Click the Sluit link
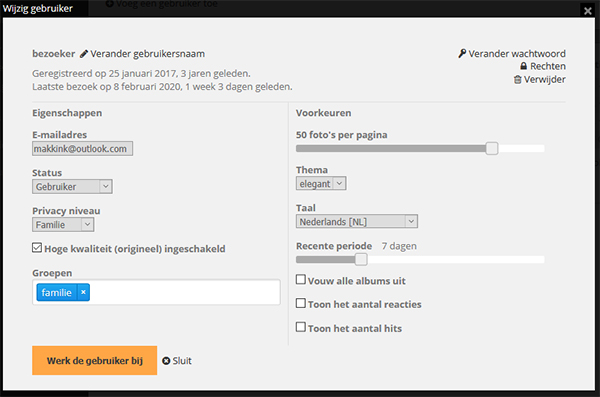Screen dimensions: 600x397 (182, 361)
